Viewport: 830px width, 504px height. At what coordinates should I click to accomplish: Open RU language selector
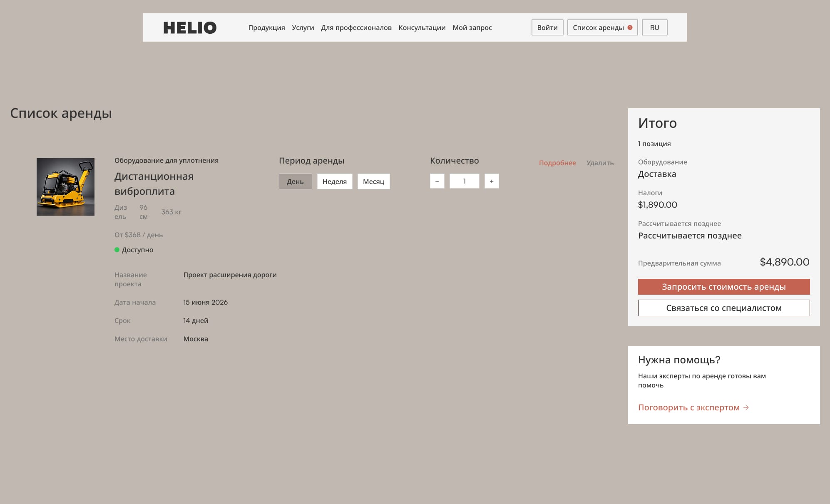(x=654, y=27)
